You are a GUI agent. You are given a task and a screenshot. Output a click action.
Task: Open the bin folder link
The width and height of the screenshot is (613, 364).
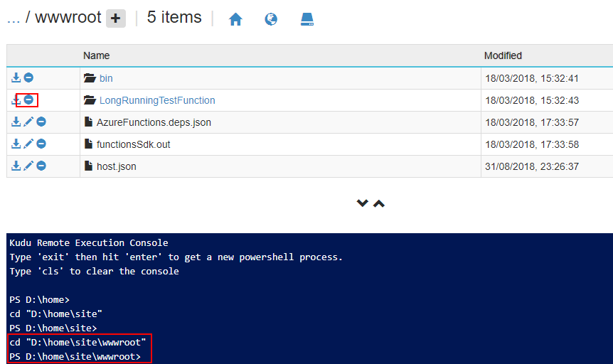click(106, 78)
